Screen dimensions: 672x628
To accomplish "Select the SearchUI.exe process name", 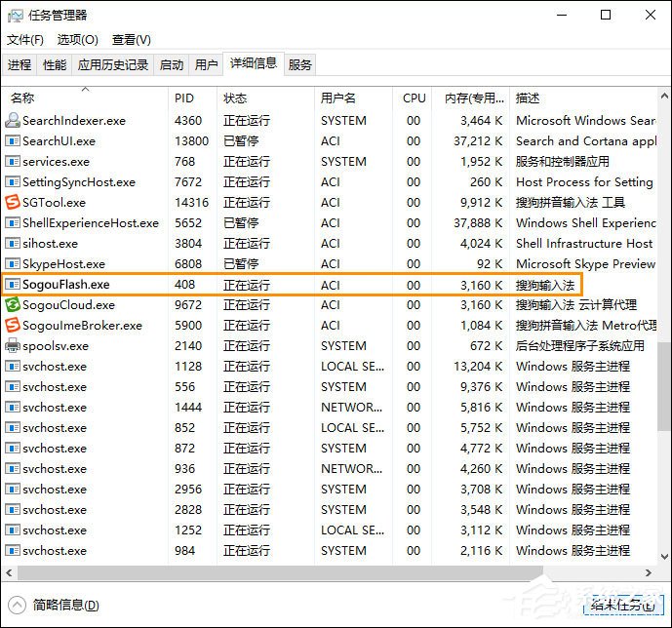I will point(59,141).
